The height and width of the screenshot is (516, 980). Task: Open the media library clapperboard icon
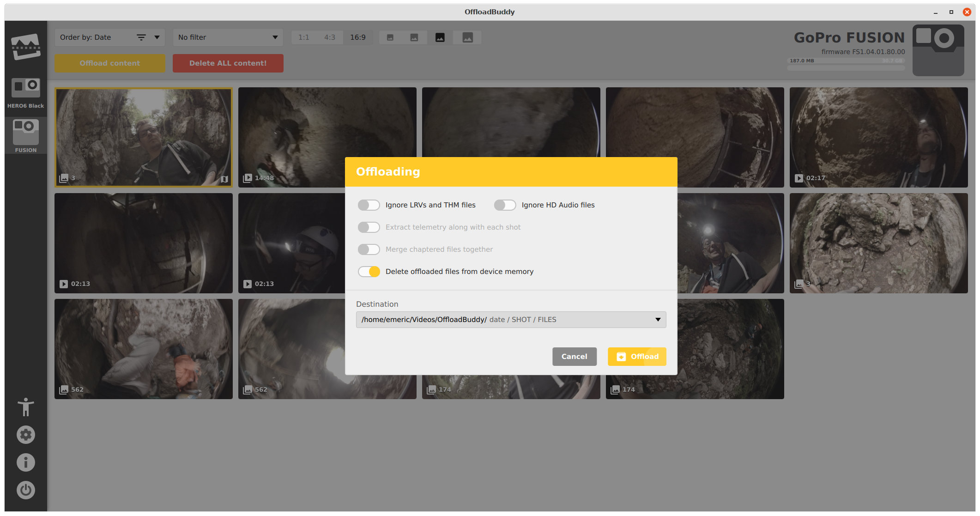pyautogui.click(x=25, y=47)
